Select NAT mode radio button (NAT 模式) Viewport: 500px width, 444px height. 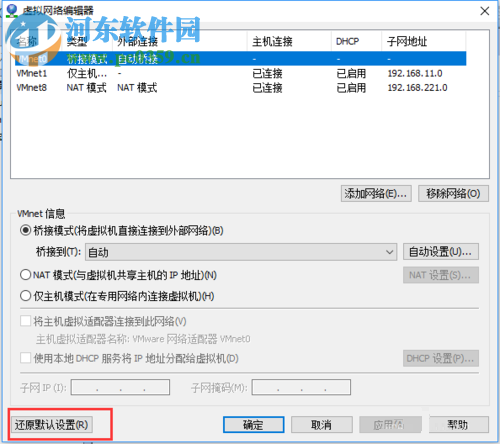[x=25, y=275]
